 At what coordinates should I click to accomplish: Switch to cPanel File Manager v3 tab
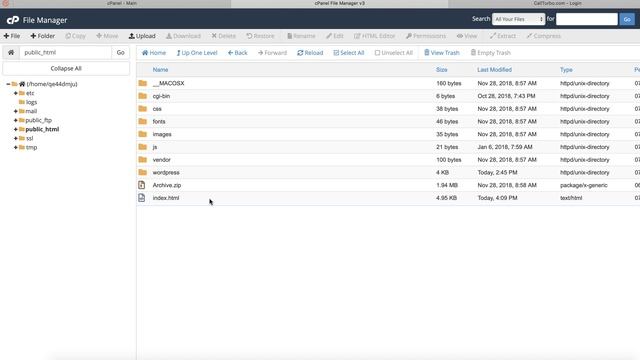click(x=340, y=3)
